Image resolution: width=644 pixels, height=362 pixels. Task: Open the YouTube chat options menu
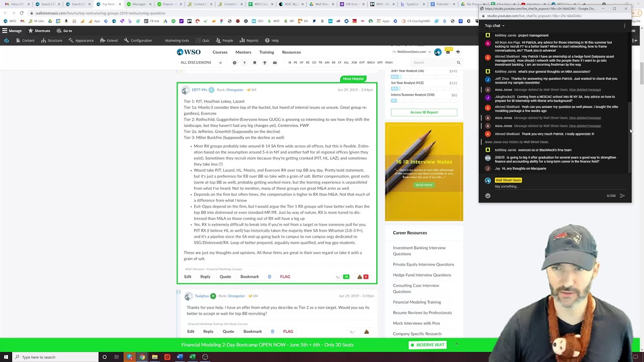pos(625,26)
